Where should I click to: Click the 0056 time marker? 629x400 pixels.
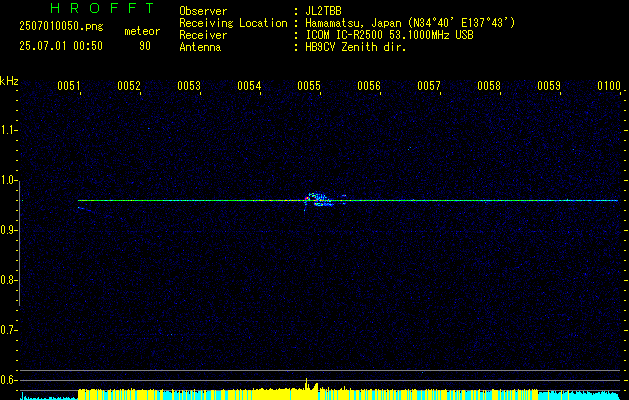pyautogui.click(x=369, y=86)
